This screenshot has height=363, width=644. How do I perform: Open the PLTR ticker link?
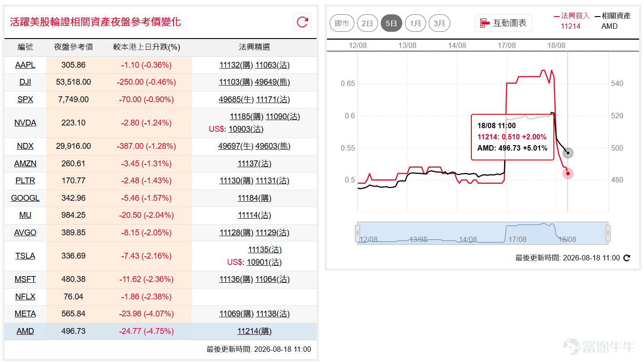point(25,181)
